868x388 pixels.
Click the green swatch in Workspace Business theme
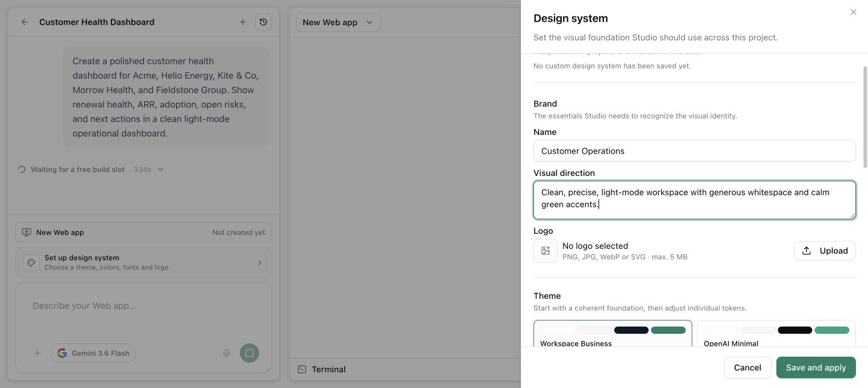coord(668,330)
